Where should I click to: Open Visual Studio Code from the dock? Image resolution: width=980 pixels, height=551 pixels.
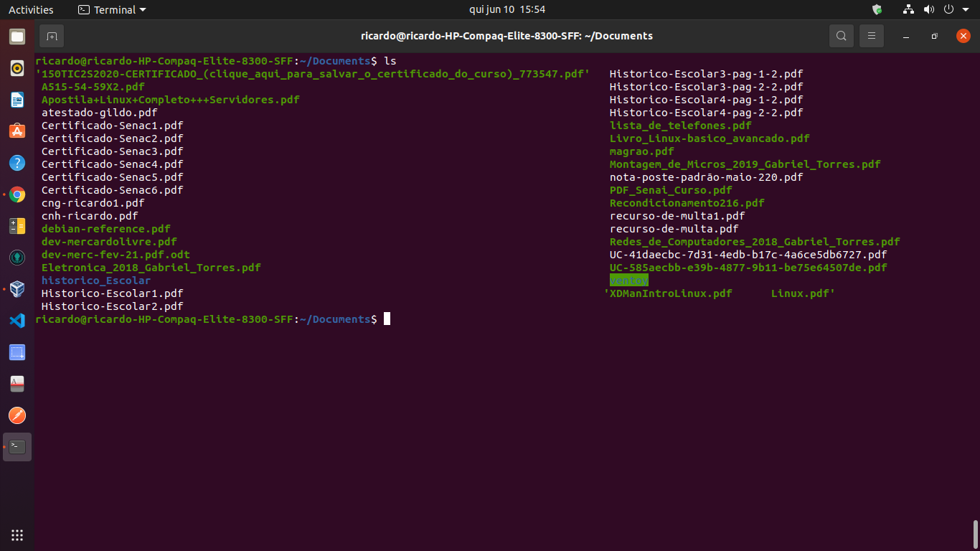click(x=17, y=321)
